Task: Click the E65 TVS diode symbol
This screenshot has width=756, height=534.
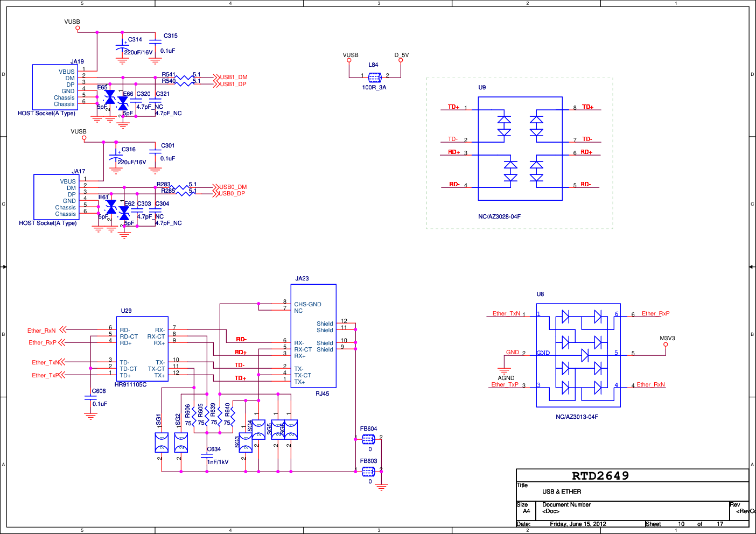Action: [x=110, y=97]
